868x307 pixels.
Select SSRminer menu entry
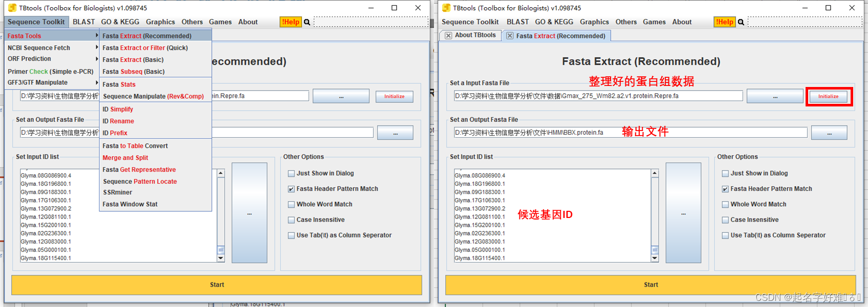click(x=156, y=192)
